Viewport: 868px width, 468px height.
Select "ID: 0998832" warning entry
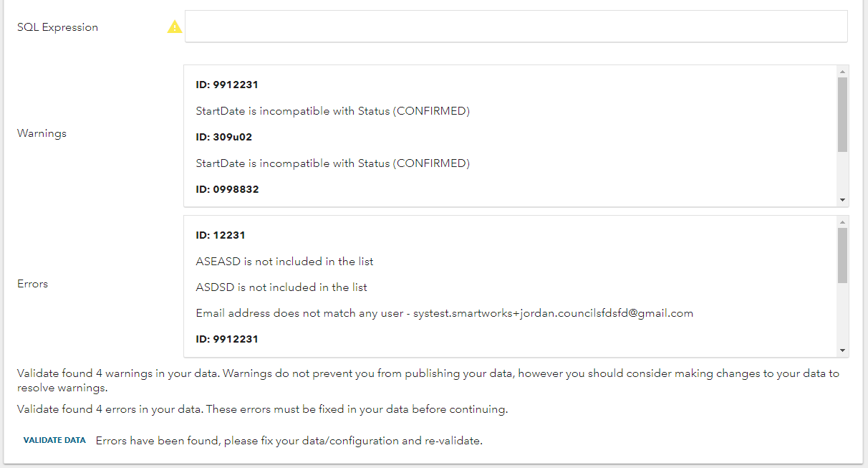point(227,190)
